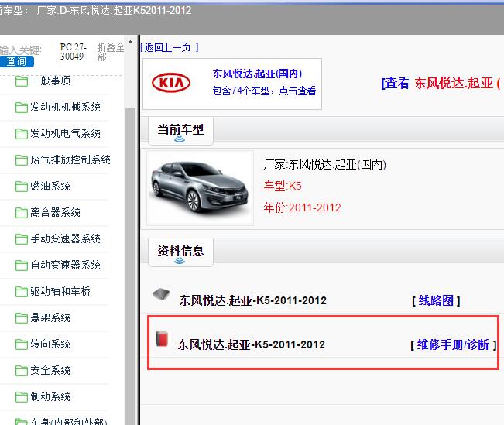
Task: Select 燃油系统 tree entry
Action: tap(50, 186)
